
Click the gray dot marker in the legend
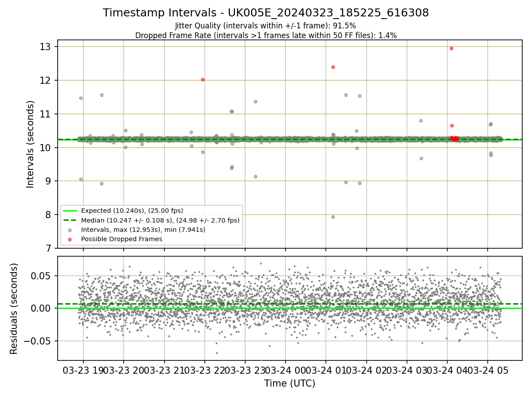(70, 230)
